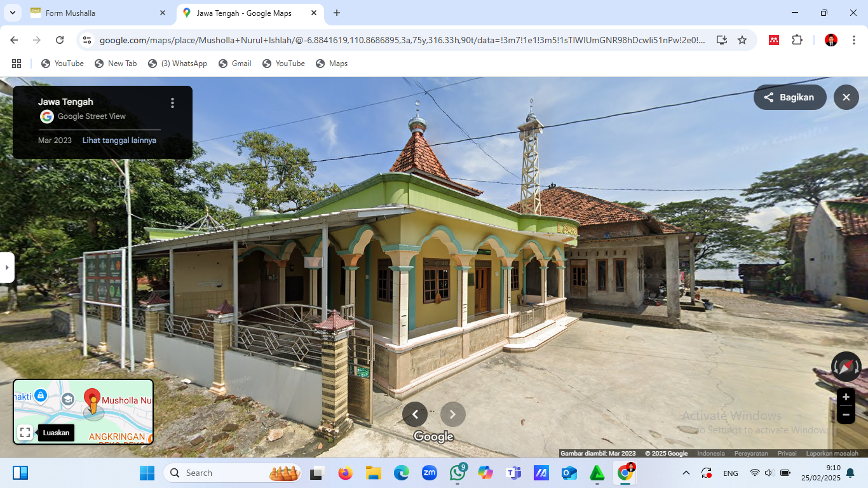Open the Gmail bookmark
Image resolution: width=868 pixels, height=488 pixels.
235,64
